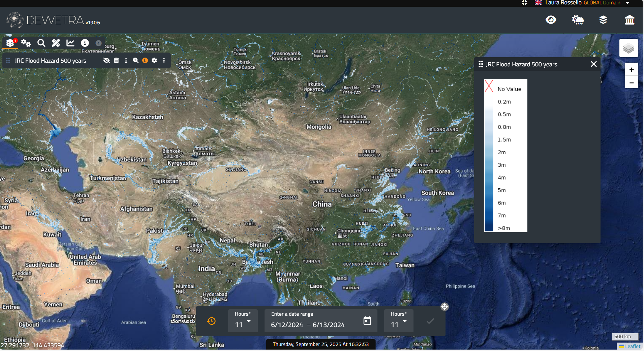Toggle the eye observation icon in header
This screenshot has width=644, height=351.
(x=551, y=20)
